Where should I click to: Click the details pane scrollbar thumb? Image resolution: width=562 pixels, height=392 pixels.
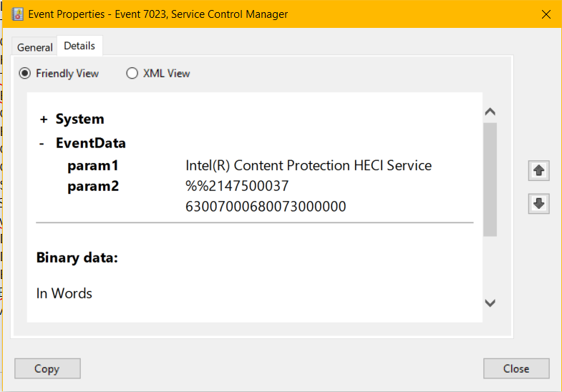click(490, 179)
